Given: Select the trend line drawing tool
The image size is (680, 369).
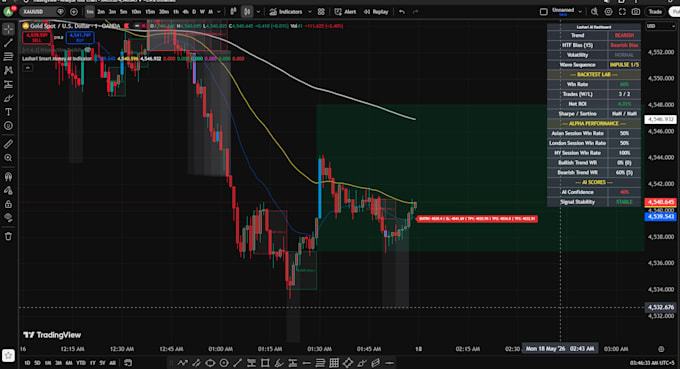Looking at the screenshot, I should point(8,43).
